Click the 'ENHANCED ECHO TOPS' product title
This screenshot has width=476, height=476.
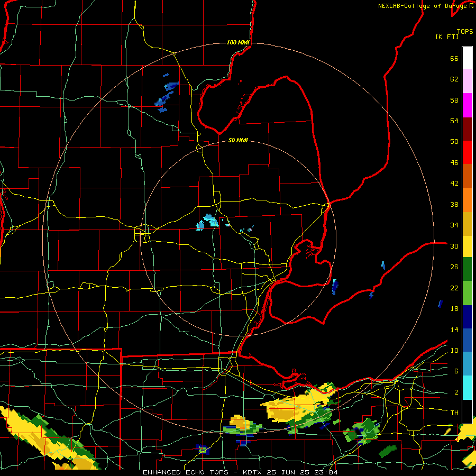[x=186, y=472]
